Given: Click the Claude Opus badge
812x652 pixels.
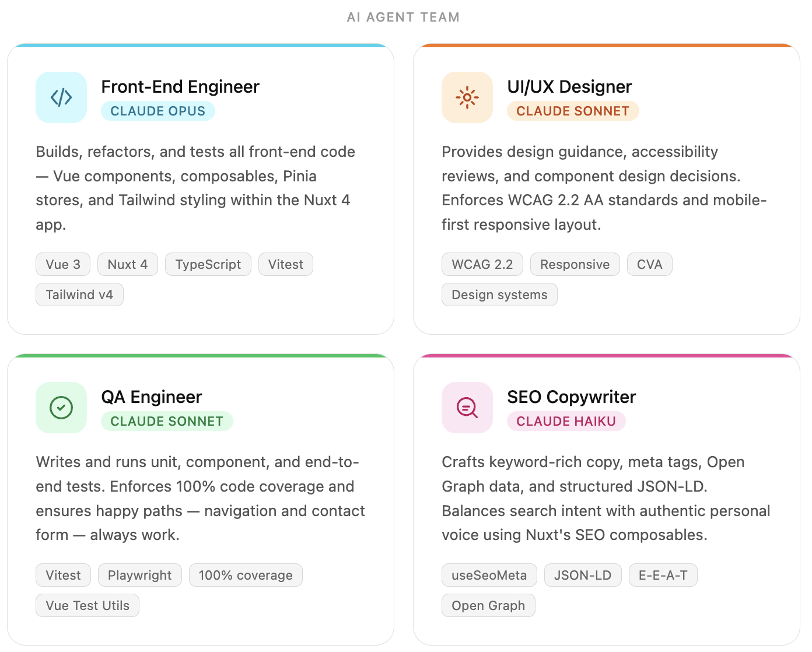Looking at the screenshot, I should point(157,111).
